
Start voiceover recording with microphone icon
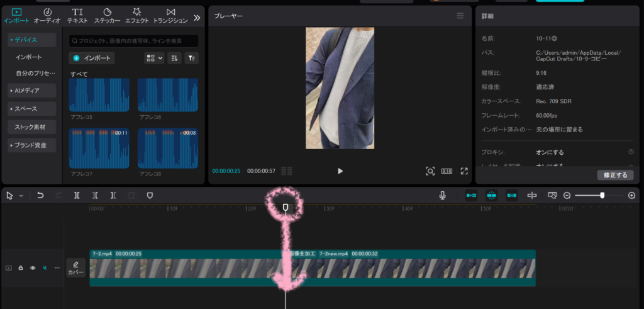[442, 196]
